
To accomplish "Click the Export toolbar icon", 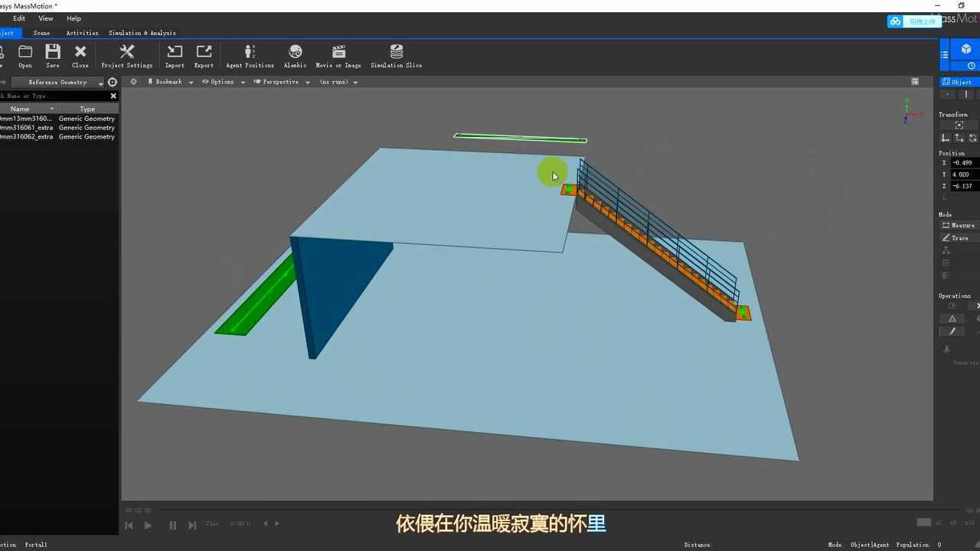I will click(204, 54).
